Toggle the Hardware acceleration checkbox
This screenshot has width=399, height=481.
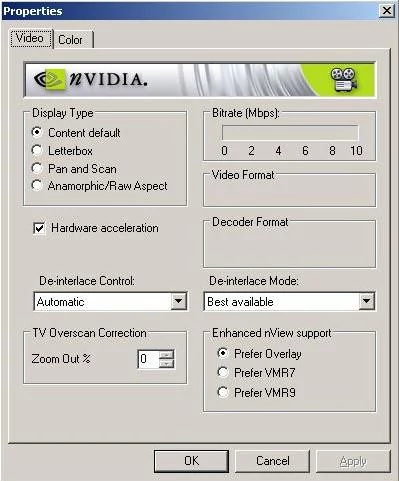pos(39,228)
